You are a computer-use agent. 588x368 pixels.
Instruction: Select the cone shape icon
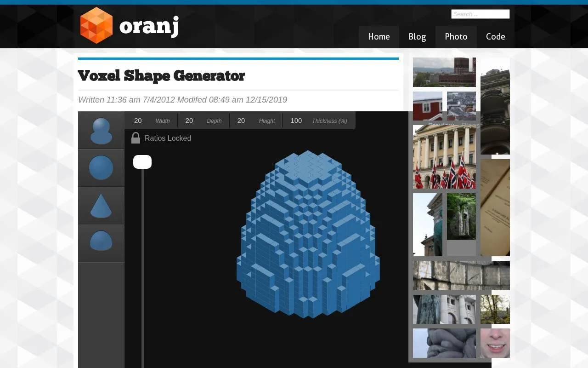click(x=101, y=206)
